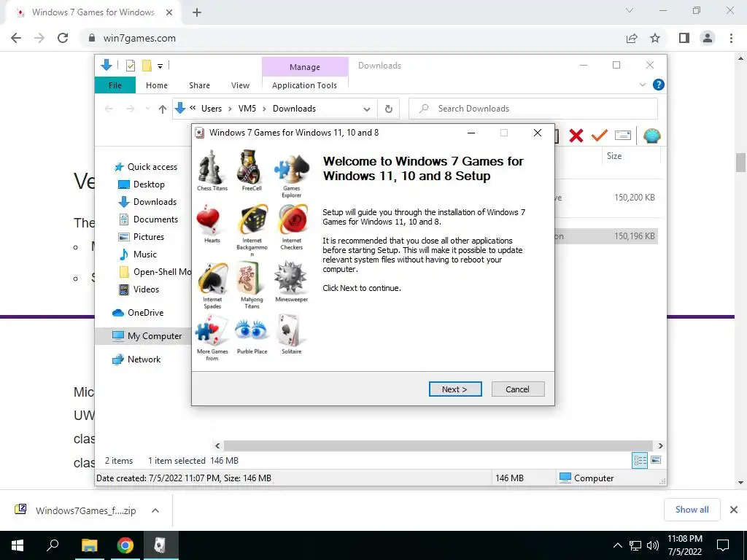Toggle the Chrome side panel
The image size is (747, 560).
click(x=684, y=38)
